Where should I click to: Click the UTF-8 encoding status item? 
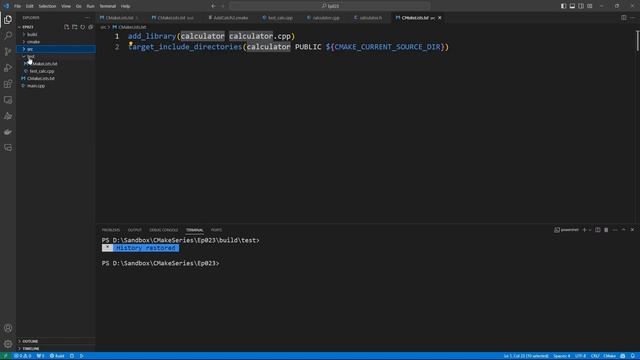[x=580, y=356]
